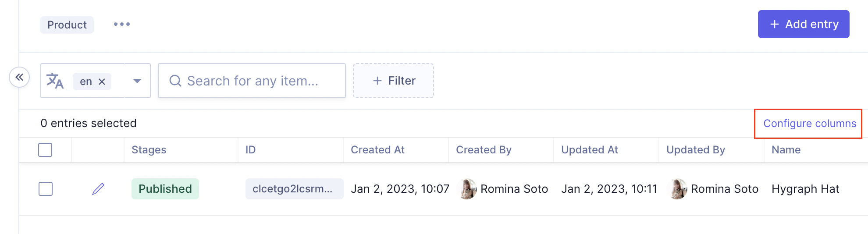Toggle the select-all entries checkbox in header
The width and height of the screenshot is (868, 234).
tap(45, 150)
